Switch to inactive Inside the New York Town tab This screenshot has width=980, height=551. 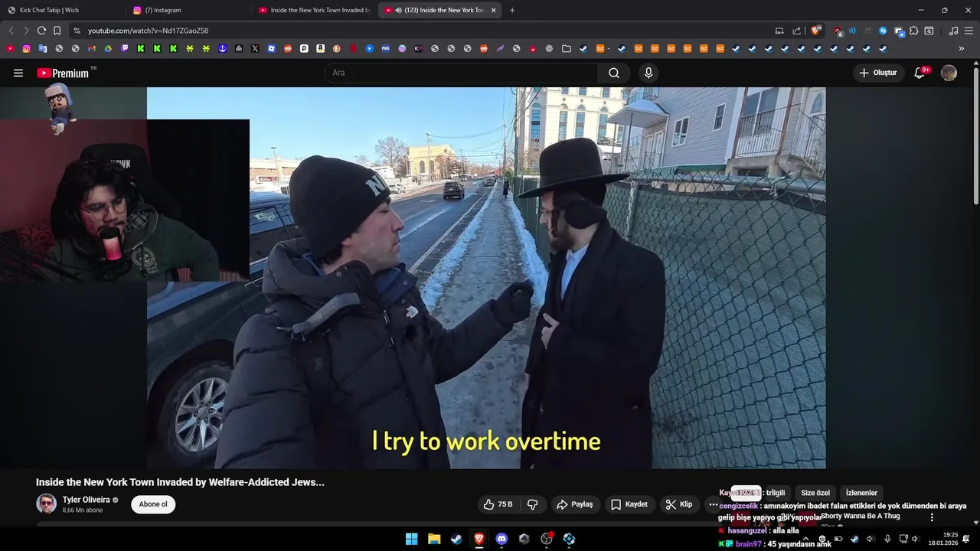[x=315, y=10]
